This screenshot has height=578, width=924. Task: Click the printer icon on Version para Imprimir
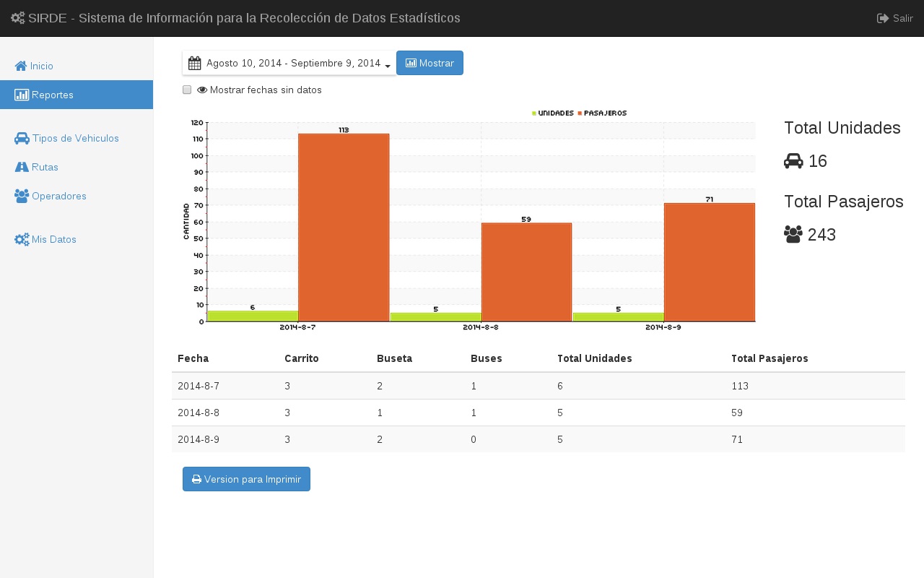click(x=196, y=479)
